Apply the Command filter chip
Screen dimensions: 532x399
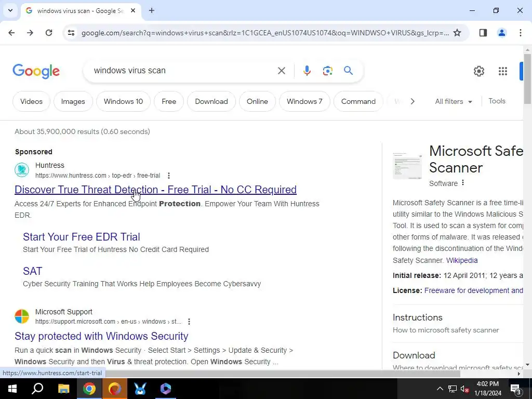tap(358, 101)
